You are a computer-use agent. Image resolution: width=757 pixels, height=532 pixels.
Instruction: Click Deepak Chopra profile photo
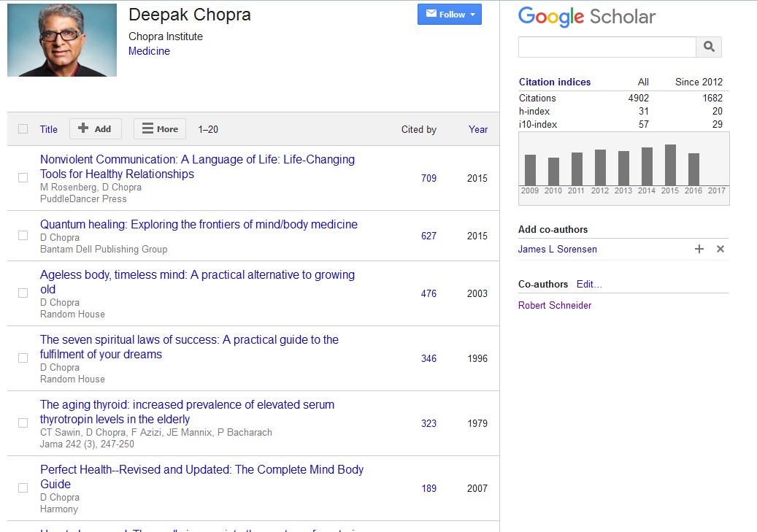point(62,40)
